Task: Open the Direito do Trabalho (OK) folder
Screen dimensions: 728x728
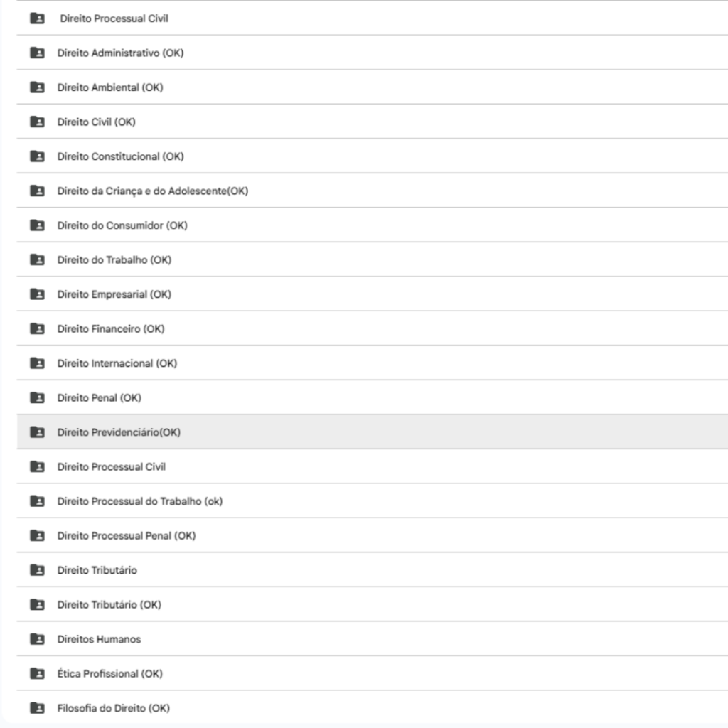Action: pos(114,260)
